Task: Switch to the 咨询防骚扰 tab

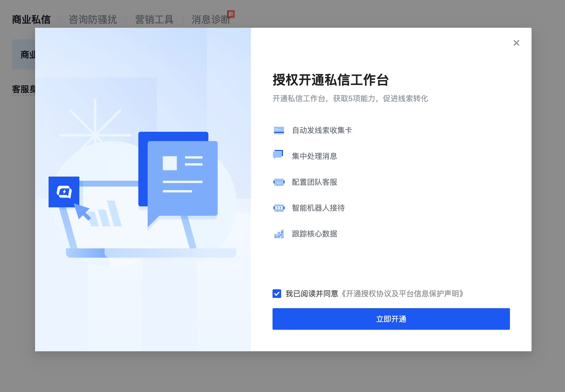Action: click(x=93, y=19)
